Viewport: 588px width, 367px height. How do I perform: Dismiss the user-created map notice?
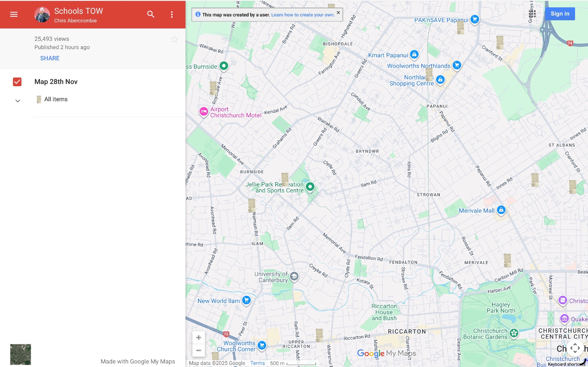click(x=338, y=13)
